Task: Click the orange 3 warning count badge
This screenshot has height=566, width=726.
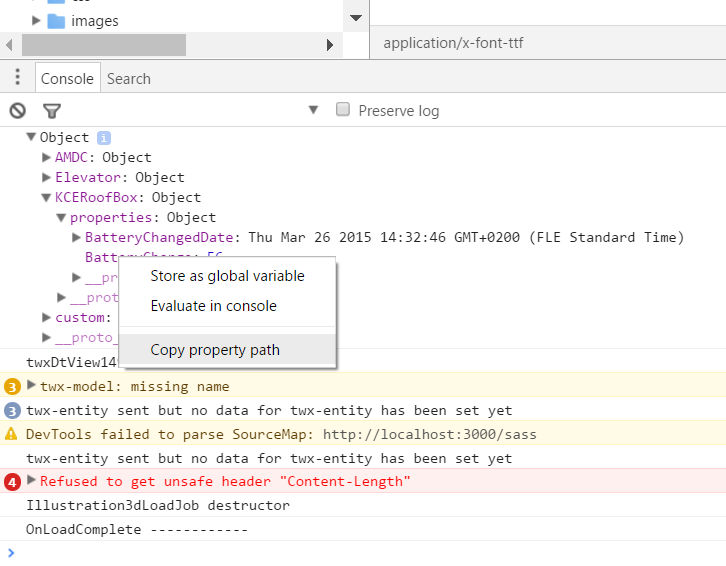Action: pos(13,386)
